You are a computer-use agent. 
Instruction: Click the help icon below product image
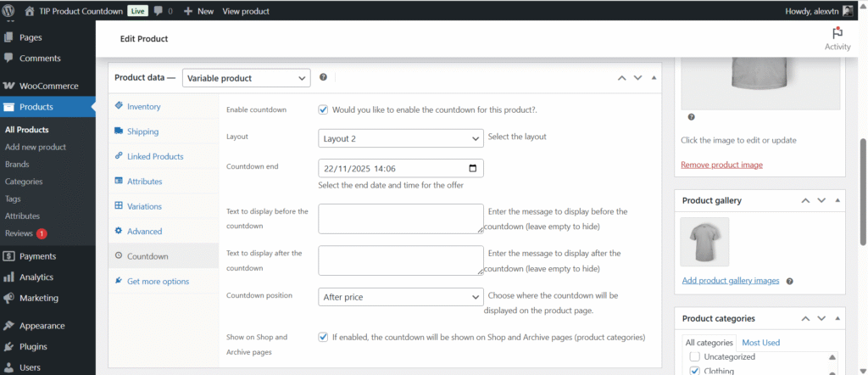click(692, 117)
